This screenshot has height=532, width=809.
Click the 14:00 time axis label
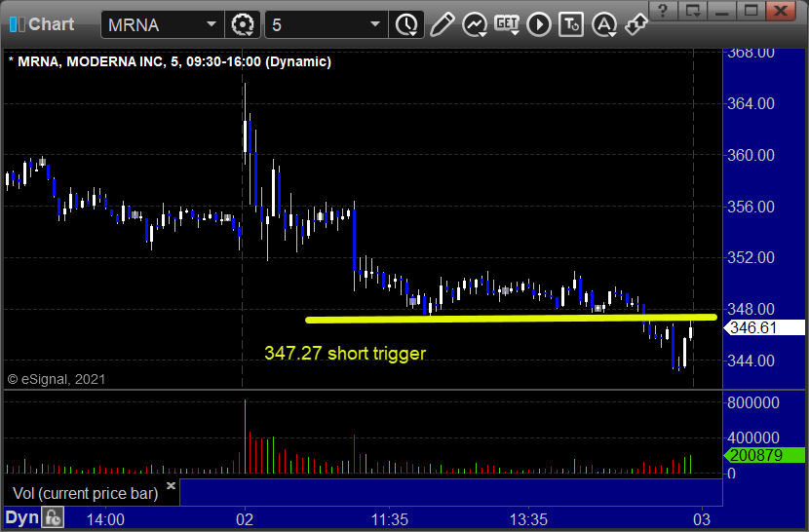coord(105,519)
